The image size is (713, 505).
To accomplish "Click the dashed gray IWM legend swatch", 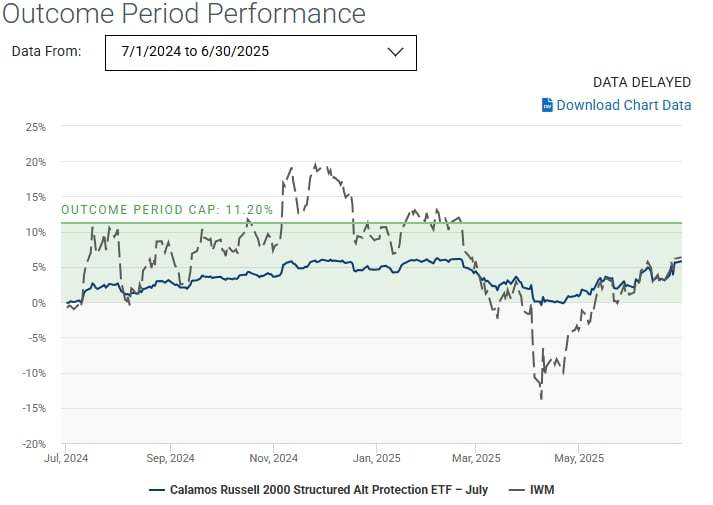I will pyautogui.click(x=515, y=490).
